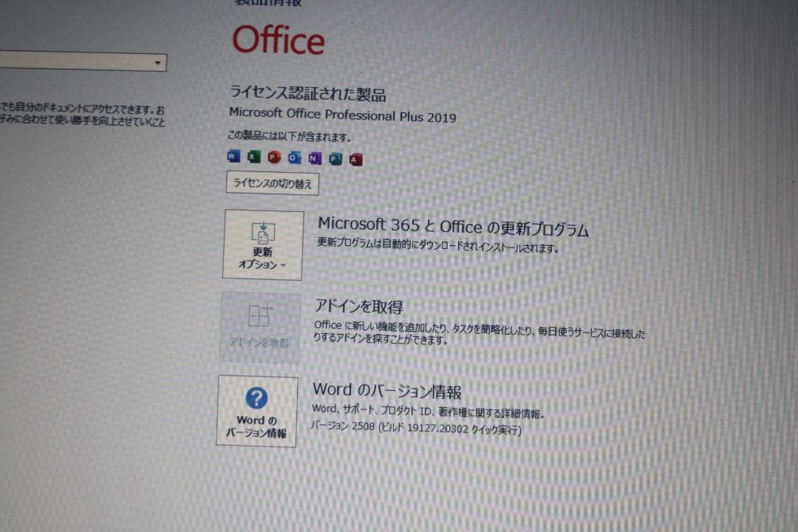Click the text この製品には以下が含まれます。
Viewport: 798px width, 532px height.
pos(289,136)
